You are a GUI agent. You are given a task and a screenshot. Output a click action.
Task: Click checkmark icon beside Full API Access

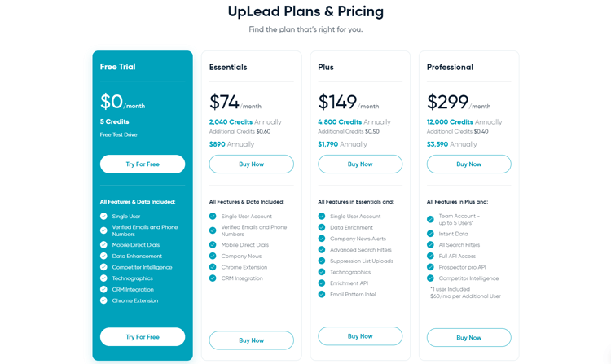coord(430,256)
